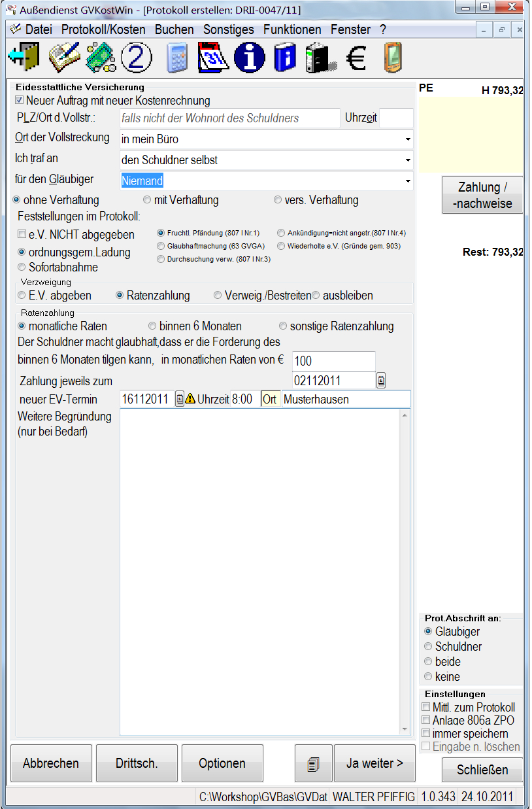
Task: Expand the 'für den Gläubiger' combo box
Action: coord(408,181)
